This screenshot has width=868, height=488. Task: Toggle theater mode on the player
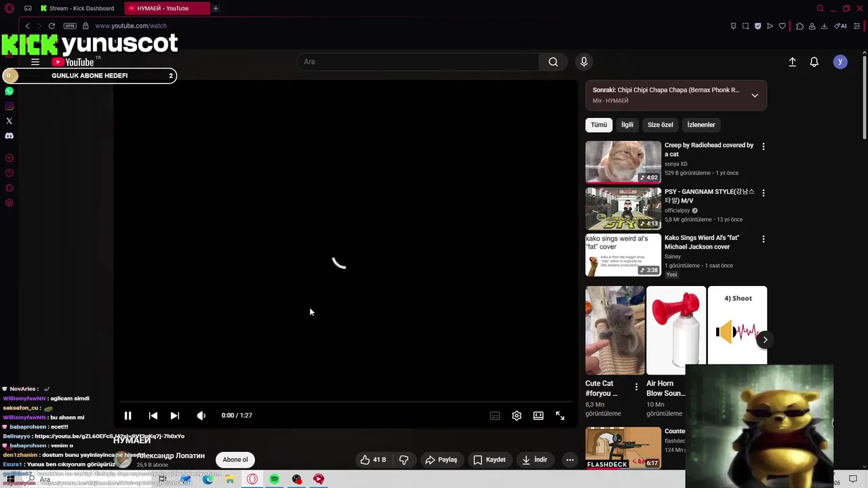(x=538, y=415)
